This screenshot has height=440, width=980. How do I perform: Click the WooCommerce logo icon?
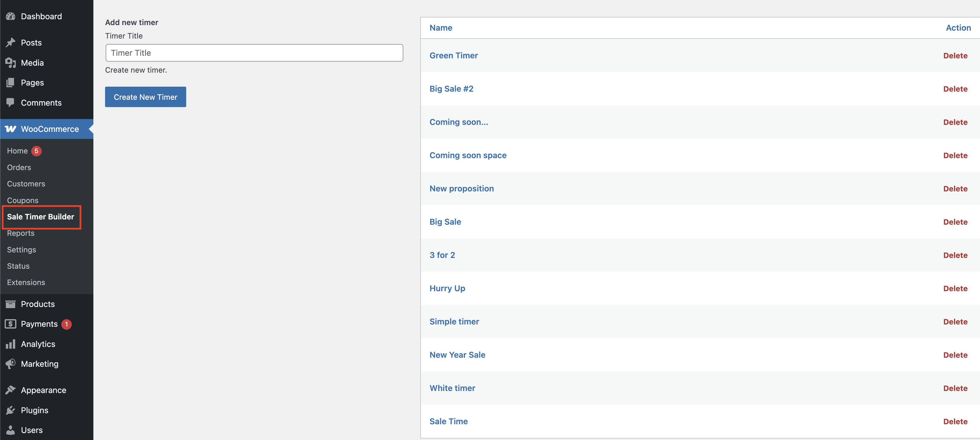coord(11,129)
